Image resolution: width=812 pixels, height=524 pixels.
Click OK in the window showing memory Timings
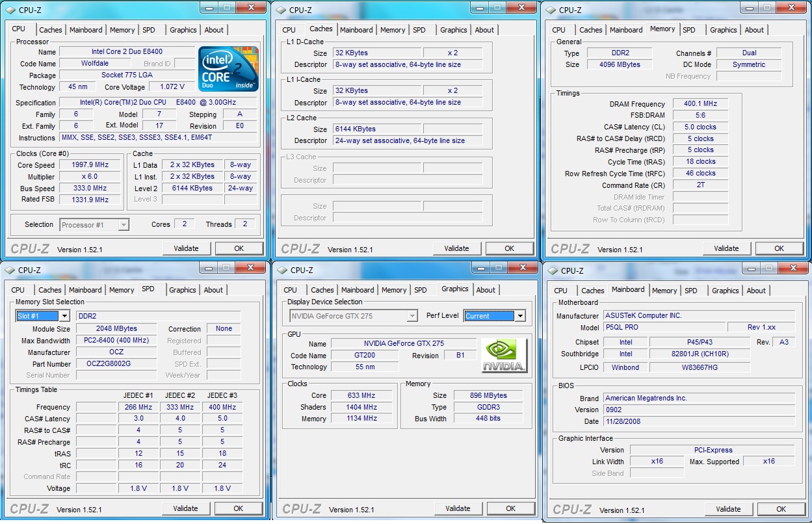point(779,248)
